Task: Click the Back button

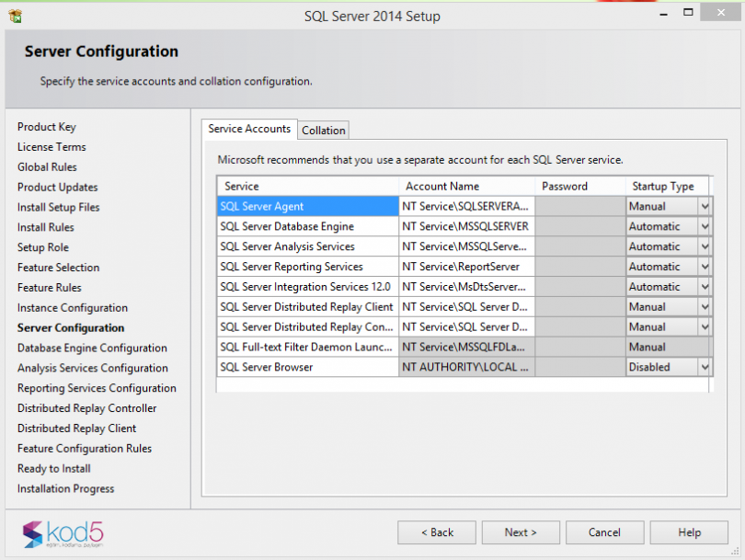Action: [436, 531]
